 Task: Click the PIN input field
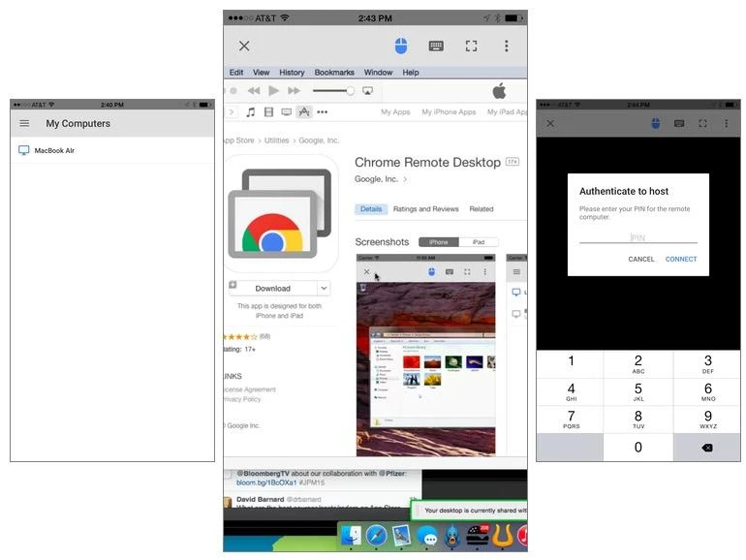coord(638,237)
